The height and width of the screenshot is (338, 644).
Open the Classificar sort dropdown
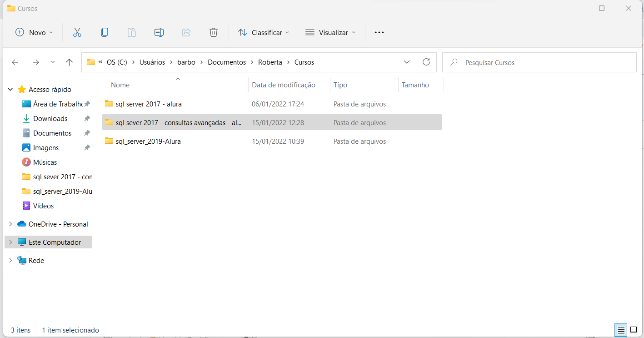(264, 32)
